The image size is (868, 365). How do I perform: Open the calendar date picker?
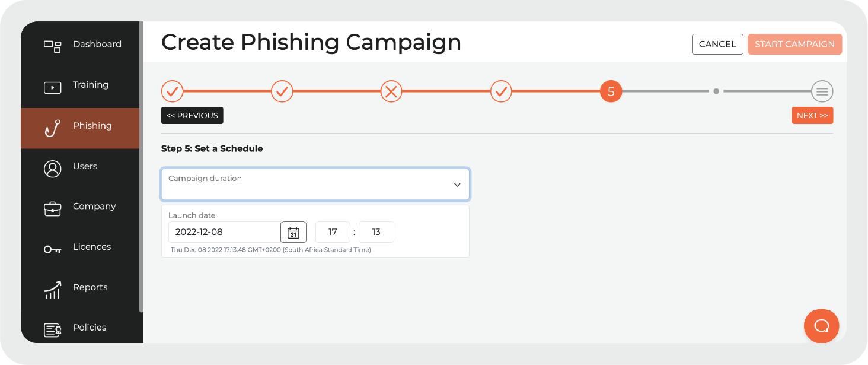(293, 232)
